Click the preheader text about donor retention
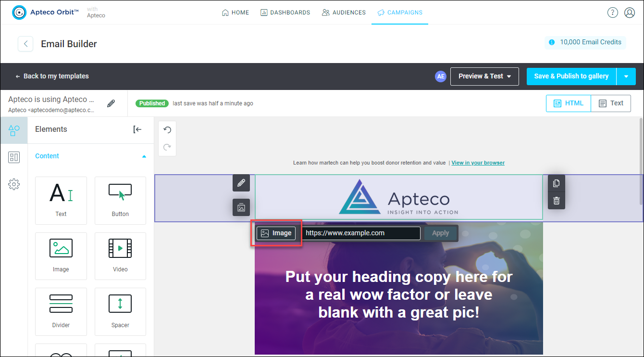The height and width of the screenshot is (357, 644). click(369, 163)
